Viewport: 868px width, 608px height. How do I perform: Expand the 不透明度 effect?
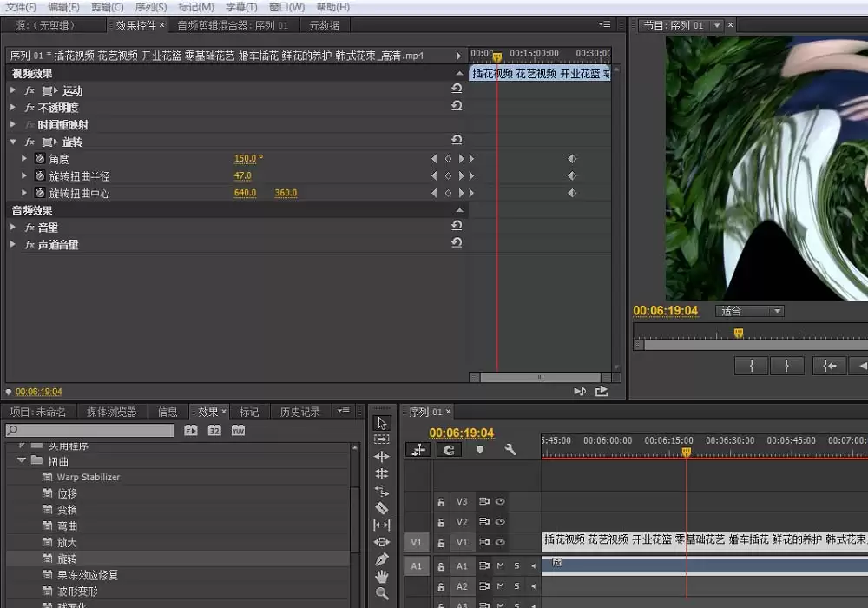pyautogui.click(x=13, y=108)
